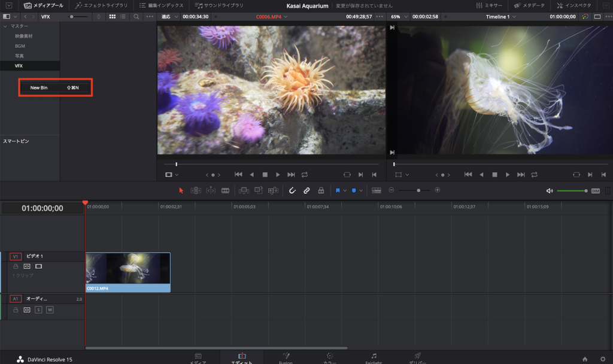The height and width of the screenshot is (364, 613).
Task: Open the Inspector panel
Action: (573, 5)
